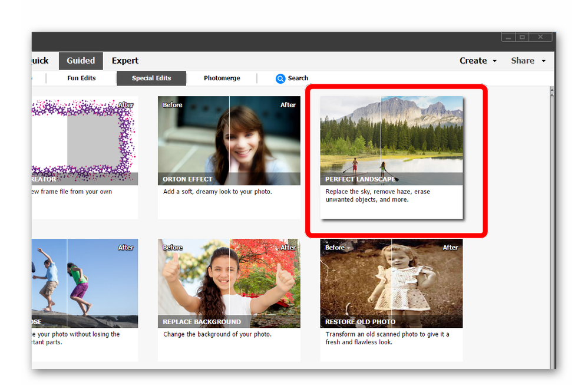Open the Create dropdown menu
The width and height of the screenshot is (588, 385).
click(478, 61)
